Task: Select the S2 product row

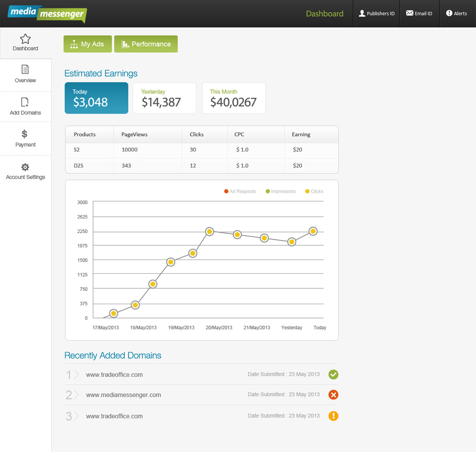Action: coord(202,150)
